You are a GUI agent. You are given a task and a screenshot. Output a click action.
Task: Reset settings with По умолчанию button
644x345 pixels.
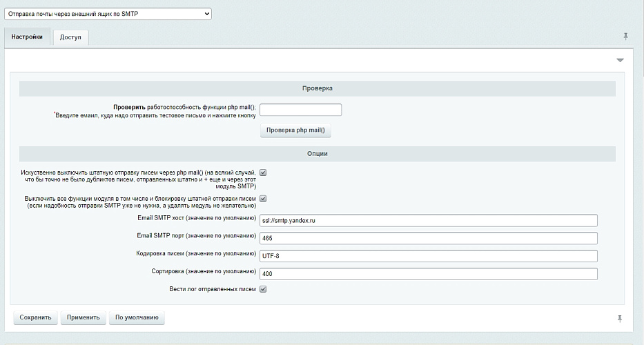pos(137,318)
